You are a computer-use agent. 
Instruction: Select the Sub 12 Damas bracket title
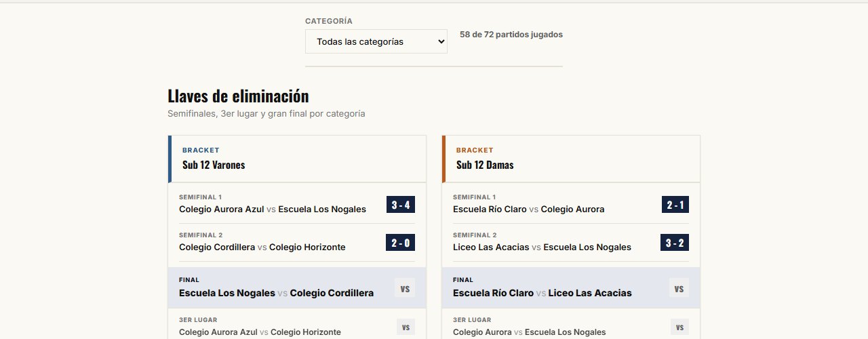pyautogui.click(x=485, y=165)
